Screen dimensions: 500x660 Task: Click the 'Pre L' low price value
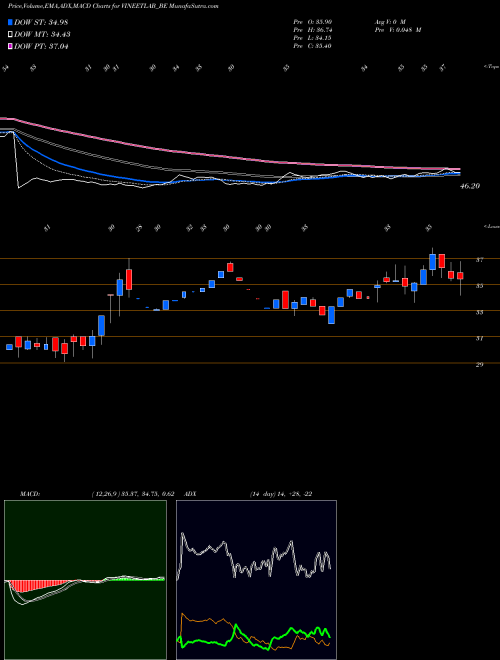[313, 38]
